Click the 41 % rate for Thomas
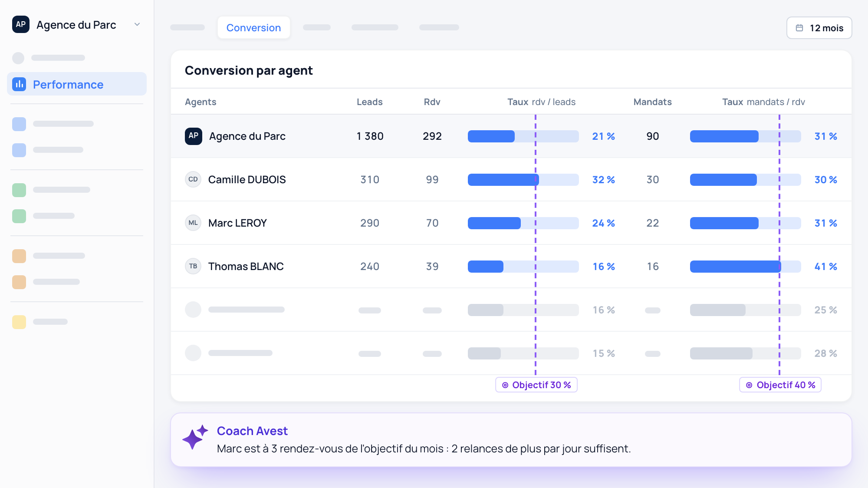868x488 pixels. [826, 267]
